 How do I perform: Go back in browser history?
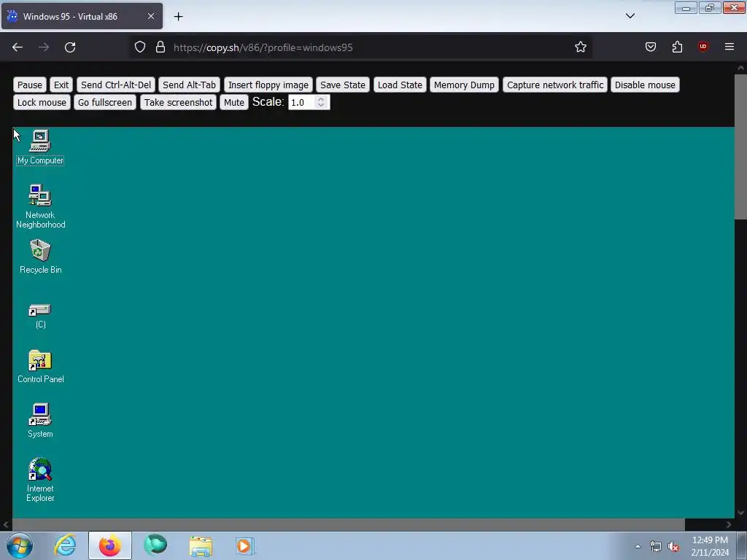coord(18,47)
